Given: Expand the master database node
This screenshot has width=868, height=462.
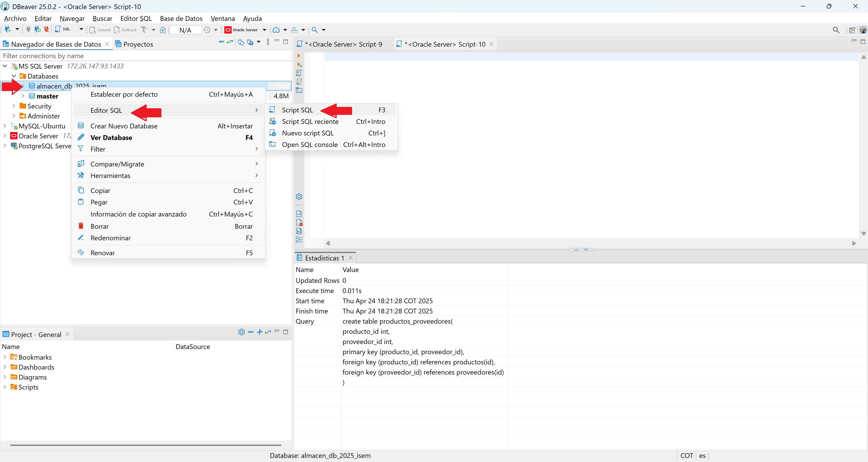Looking at the screenshot, I should point(23,96).
